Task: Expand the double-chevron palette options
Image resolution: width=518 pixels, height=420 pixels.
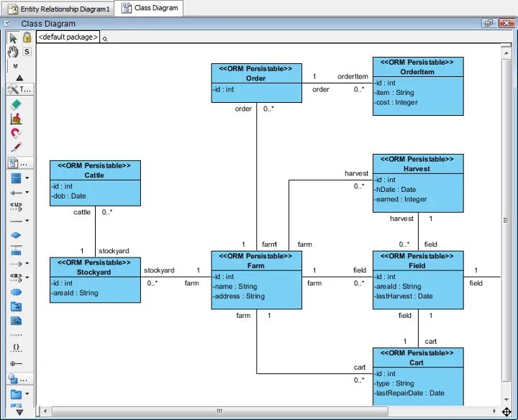Action: pyautogui.click(x=15, y=66)
